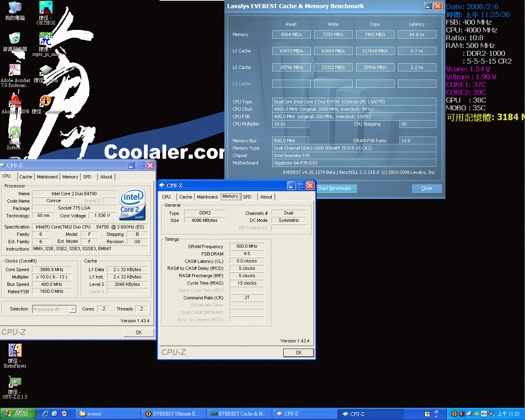Click Start Benchmark in EVEREST window
This screenshot has width=525, height=420.
click(x=337, y=188)
